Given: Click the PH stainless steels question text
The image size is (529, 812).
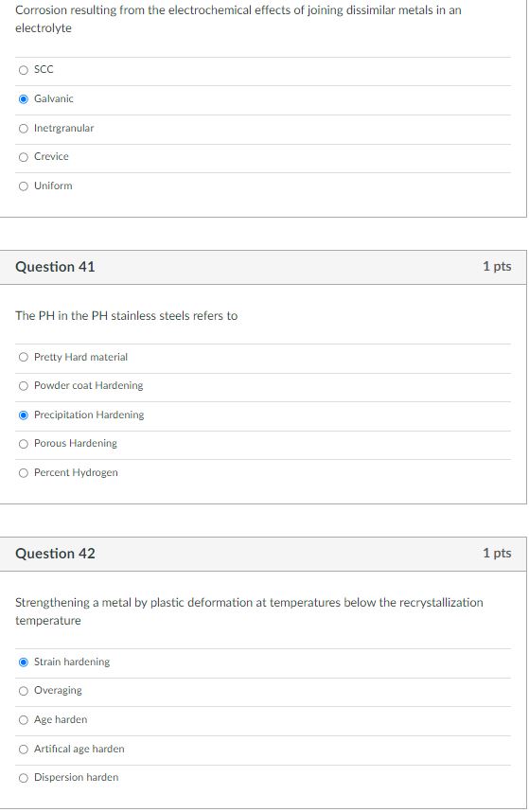Looking at the screenshot, I should point(126,316).
